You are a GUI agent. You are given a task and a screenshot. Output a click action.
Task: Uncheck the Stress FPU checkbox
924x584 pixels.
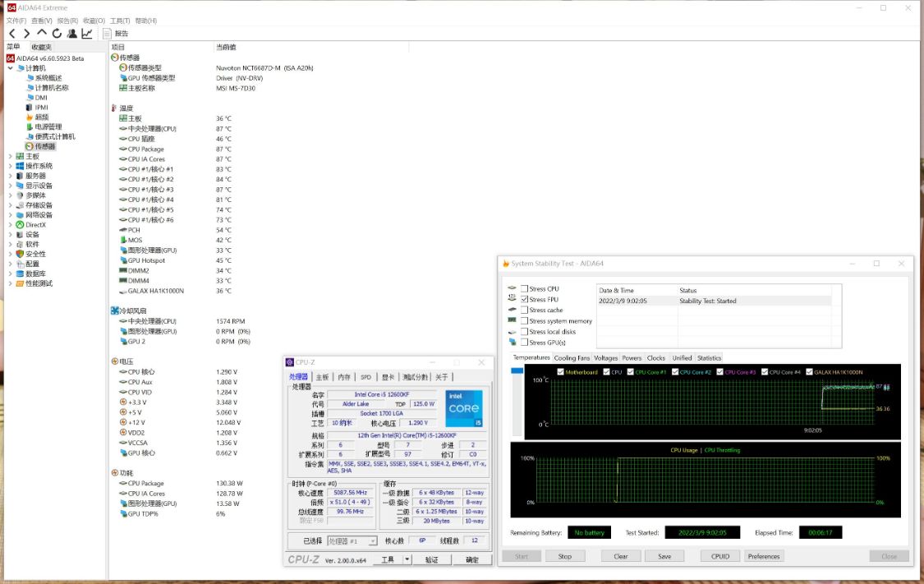523,299
